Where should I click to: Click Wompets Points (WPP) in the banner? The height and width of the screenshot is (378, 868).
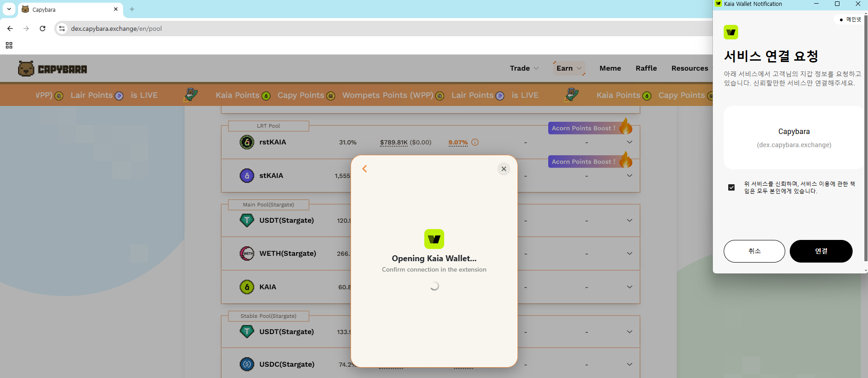pos(393,95)
